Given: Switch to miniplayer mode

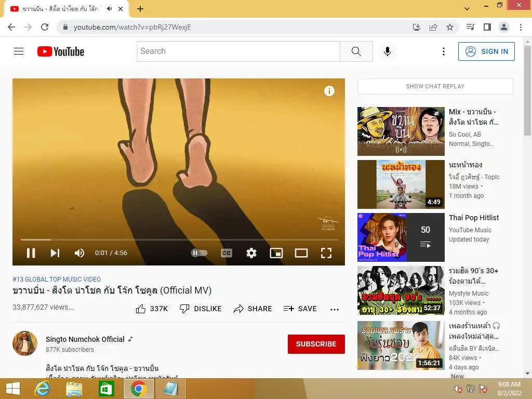Looking at the screenshot, I should 276,253.
